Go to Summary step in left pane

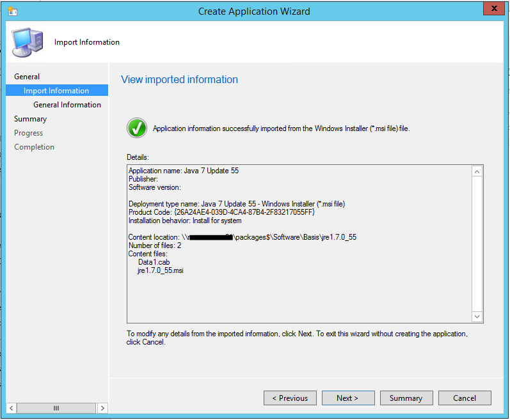(x=30, y=119)
